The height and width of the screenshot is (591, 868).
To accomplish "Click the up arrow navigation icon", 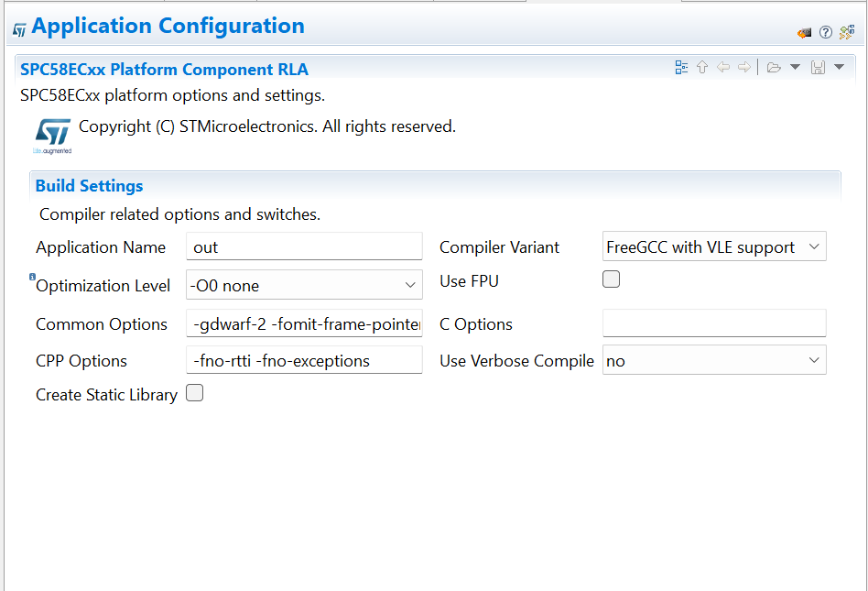I will point(702,67).
